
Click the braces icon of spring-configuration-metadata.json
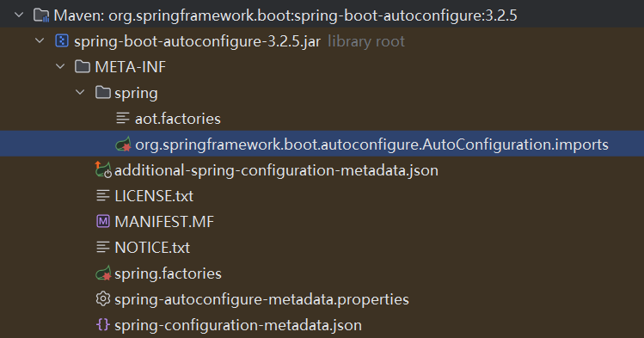pos(102,325)
